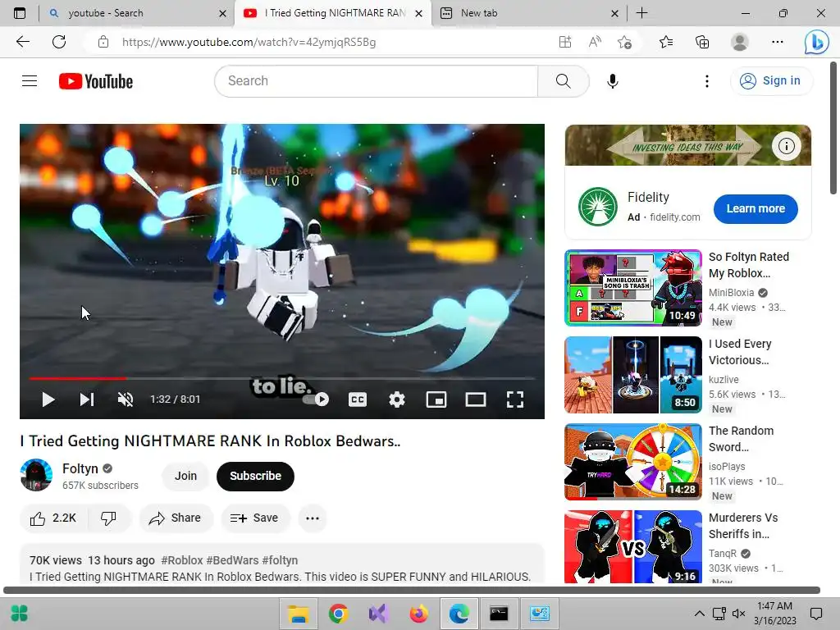Sign in to YouTube
Screen dimensions: 840x630
click(x=771, y=81)
